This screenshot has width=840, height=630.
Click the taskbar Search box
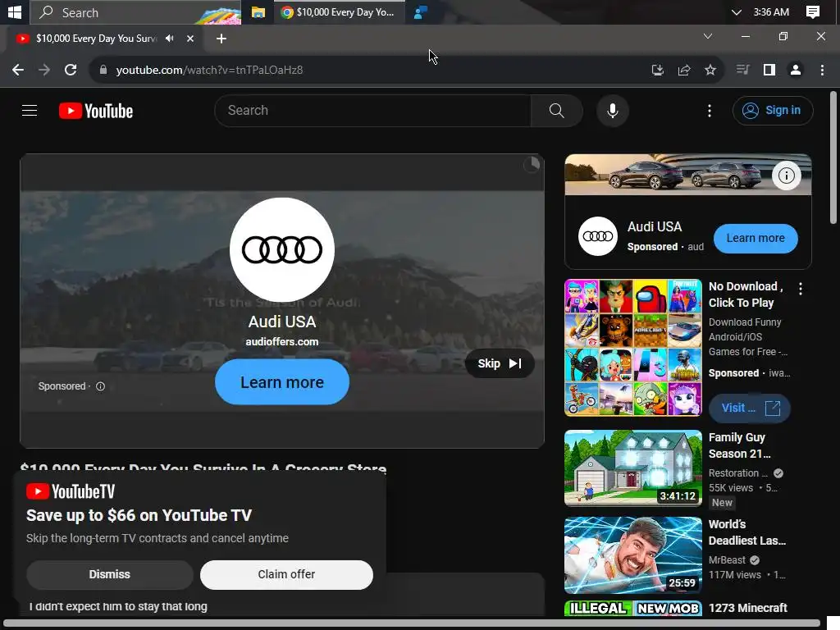click(135, 12)
